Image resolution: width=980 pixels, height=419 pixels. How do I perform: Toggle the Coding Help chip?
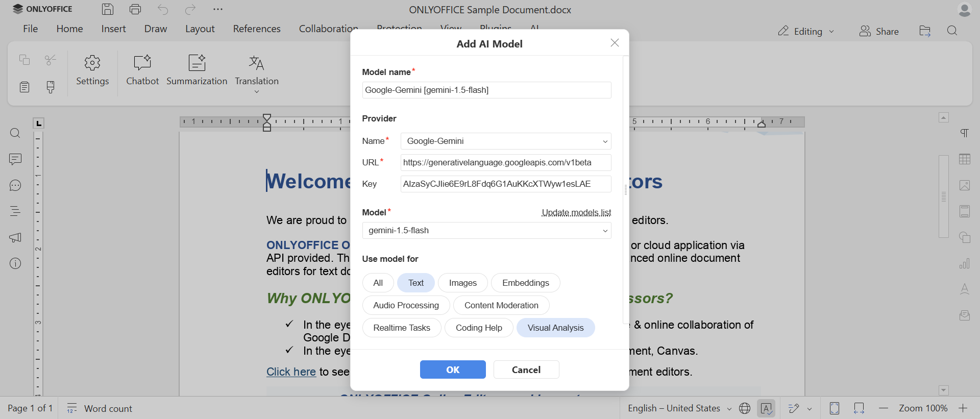pyautogui.click(x=479, y=328)
